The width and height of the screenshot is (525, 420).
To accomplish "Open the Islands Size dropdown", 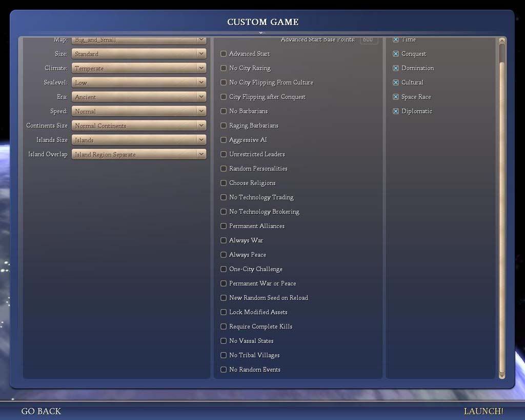I will tap(139, 140).
